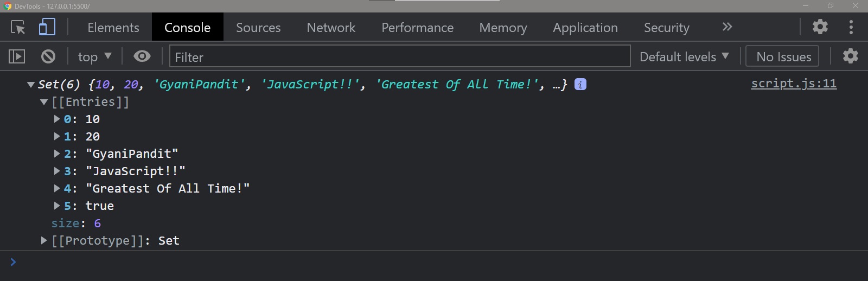Open the script.js:11 source link
Viewport: 868px width, 281px height.
(793, 84)
